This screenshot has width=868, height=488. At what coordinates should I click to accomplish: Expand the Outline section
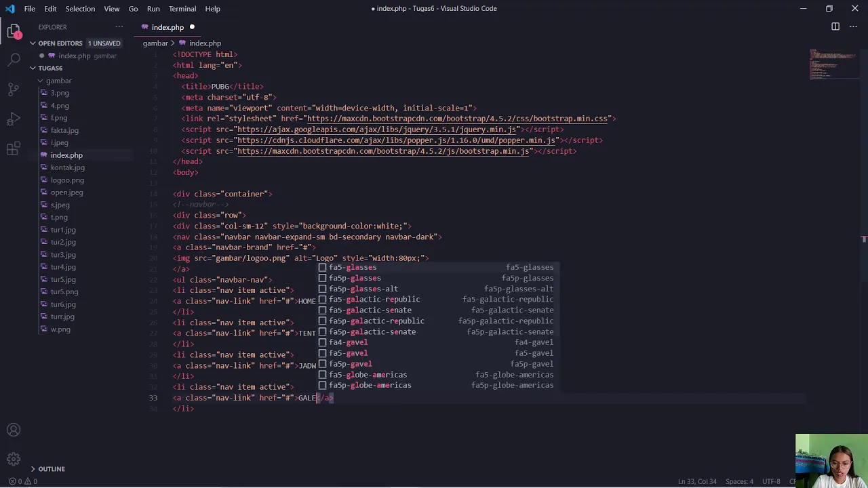(52, 469)
